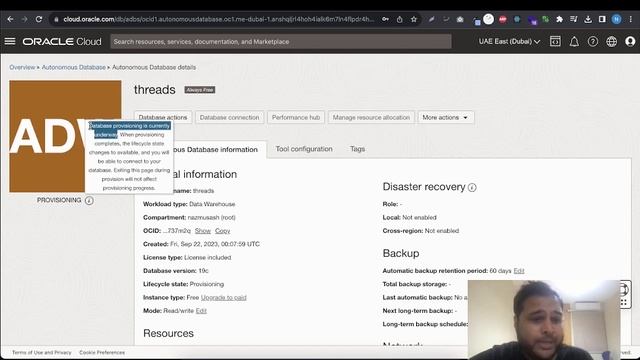640x360 pixels.
Task: Click the 'Database version: 19c' text
Action: (176, 271)
